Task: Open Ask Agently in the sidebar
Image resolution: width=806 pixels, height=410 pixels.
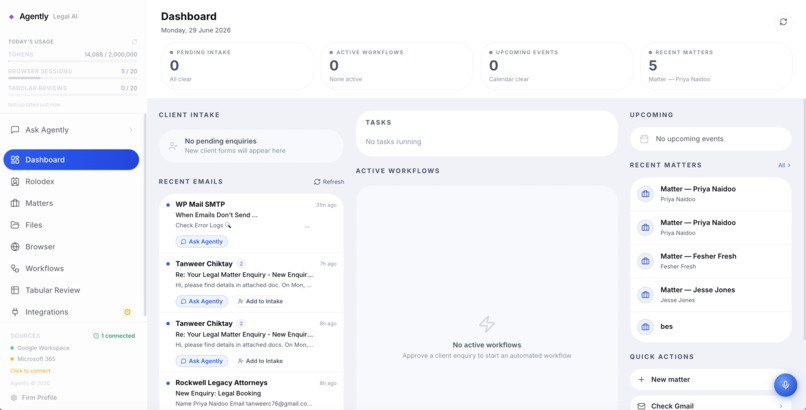Action: 72,130
